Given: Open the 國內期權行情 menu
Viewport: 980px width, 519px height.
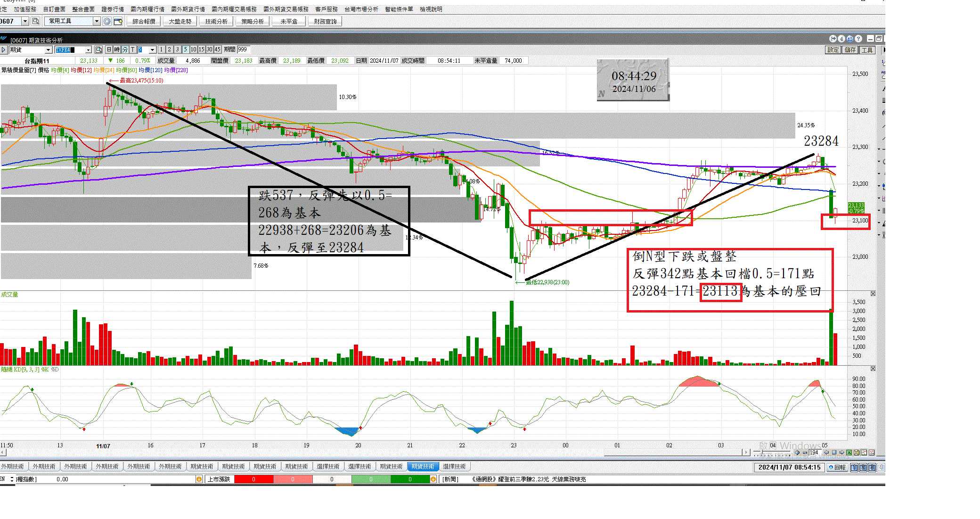Looking at the screenshot, I should 147,9.
